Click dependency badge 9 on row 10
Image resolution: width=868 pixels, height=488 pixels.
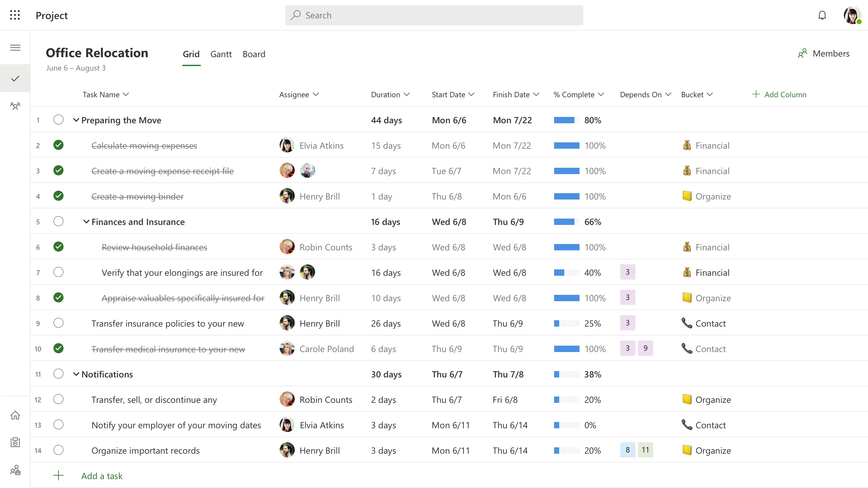(645, 348)
